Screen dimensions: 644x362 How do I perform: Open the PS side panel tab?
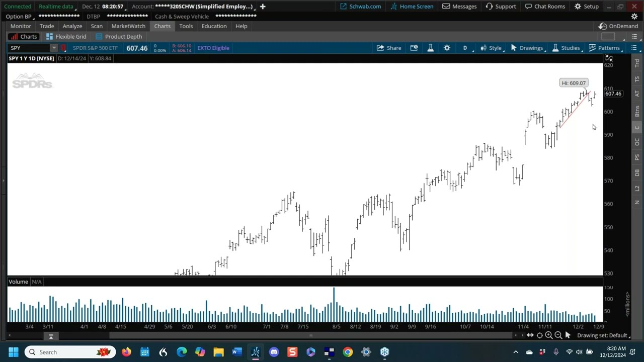click(x=637, y=158)
